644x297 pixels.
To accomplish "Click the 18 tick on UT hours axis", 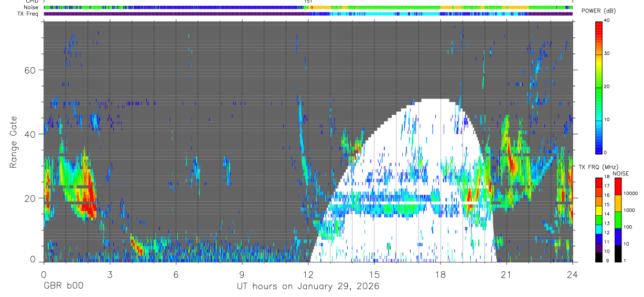I will [440, 274].
